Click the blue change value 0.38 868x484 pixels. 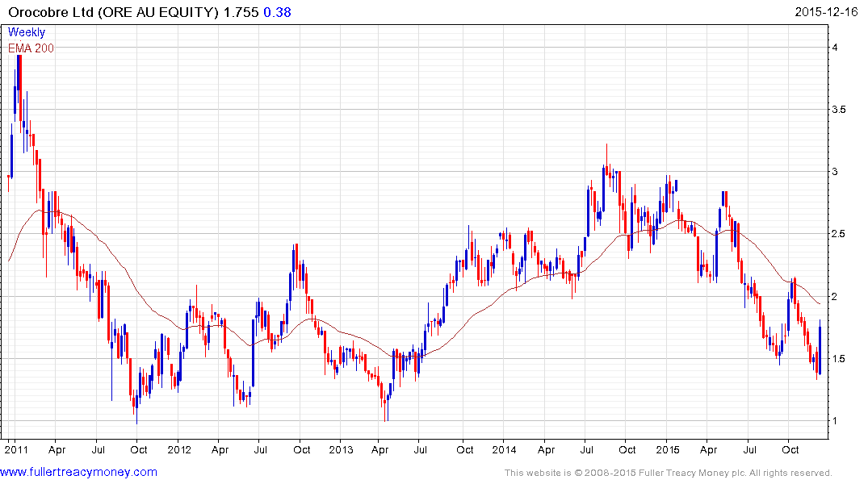coord(277,12)
